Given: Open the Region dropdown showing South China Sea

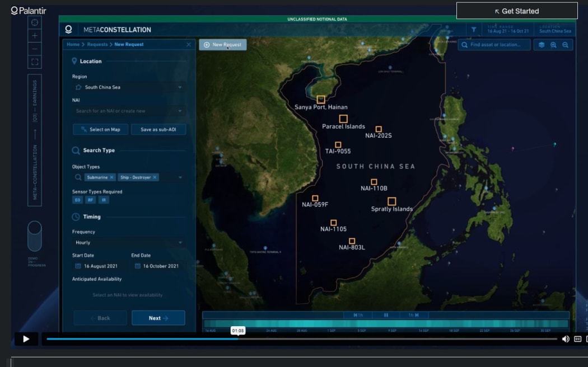Looking at the screenshot, I should point(129,87).
